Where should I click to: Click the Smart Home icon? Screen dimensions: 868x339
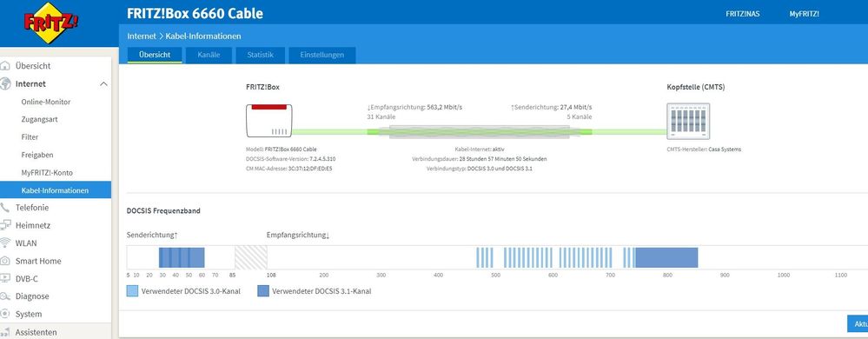pos(5,261)
